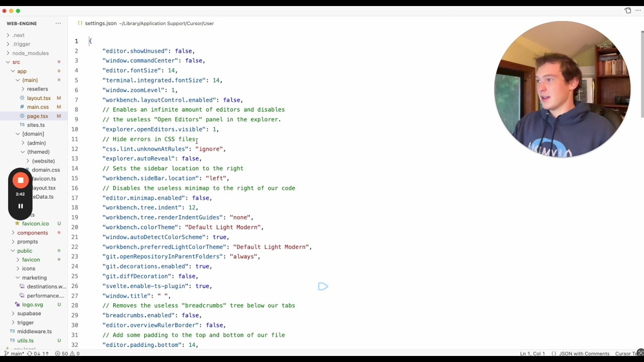Click the TS icon beside sites.ts

[x=22, y=125]
